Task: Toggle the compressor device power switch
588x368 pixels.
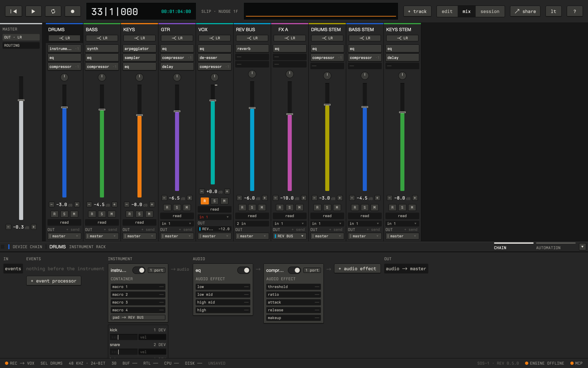Action: [294, 270]
